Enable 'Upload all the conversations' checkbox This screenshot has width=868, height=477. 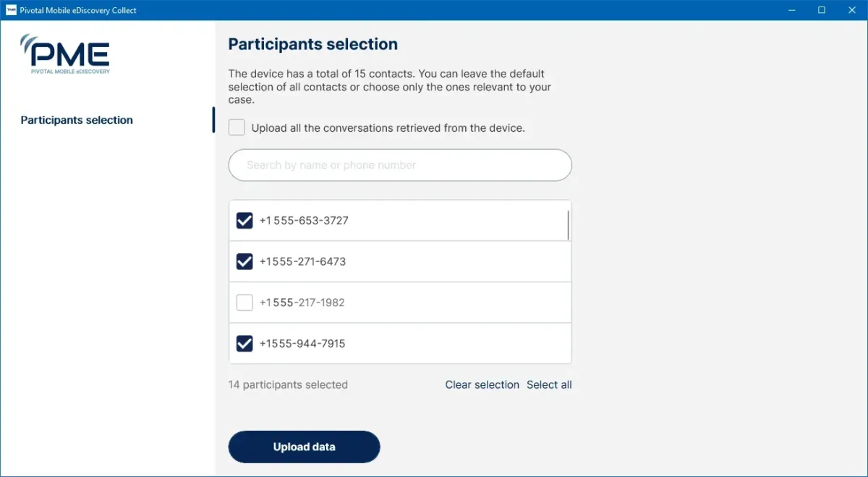pyautogui.click(x=237, y=128)
